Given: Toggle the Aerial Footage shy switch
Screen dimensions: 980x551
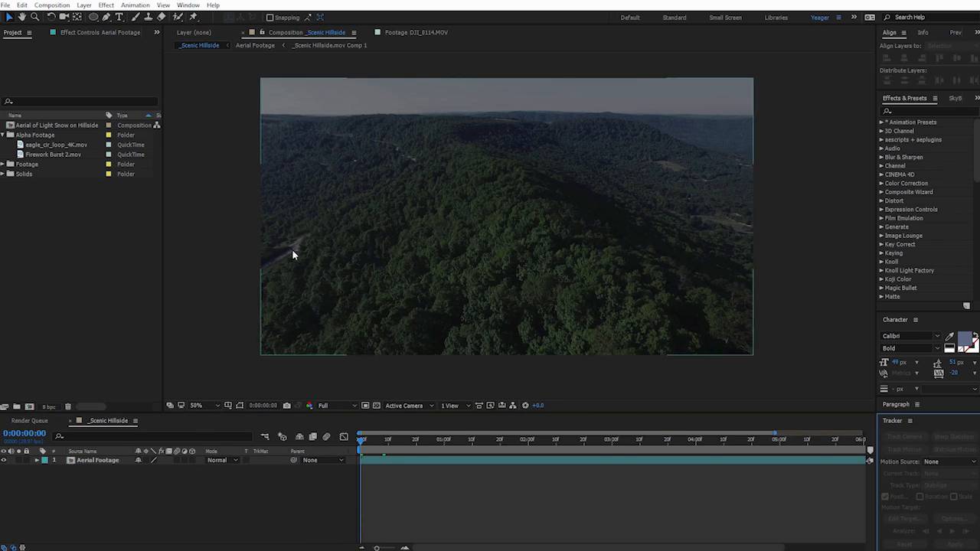Looking at the screenshot, I should tap(139, 460).
